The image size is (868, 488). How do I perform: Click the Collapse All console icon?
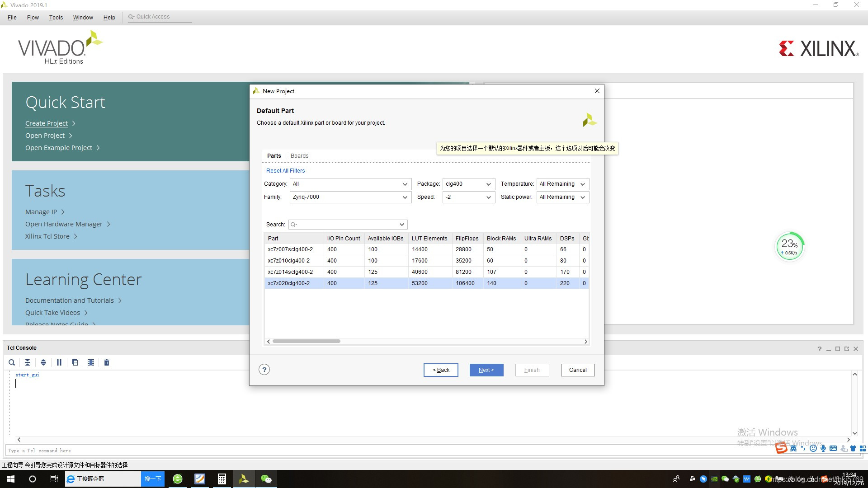pos(28,362)
